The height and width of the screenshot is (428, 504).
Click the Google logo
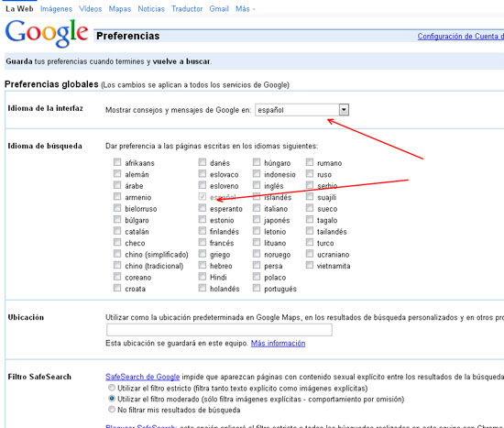point(47,33)
